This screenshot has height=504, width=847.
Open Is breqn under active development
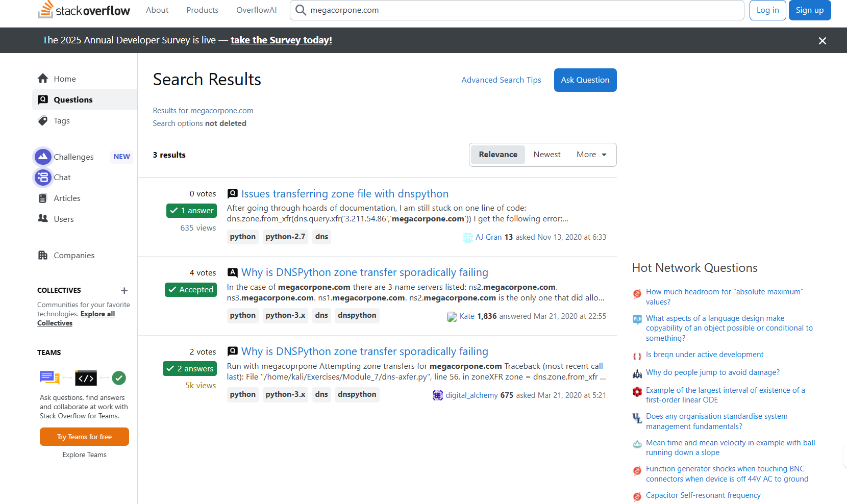coord(705,355)
